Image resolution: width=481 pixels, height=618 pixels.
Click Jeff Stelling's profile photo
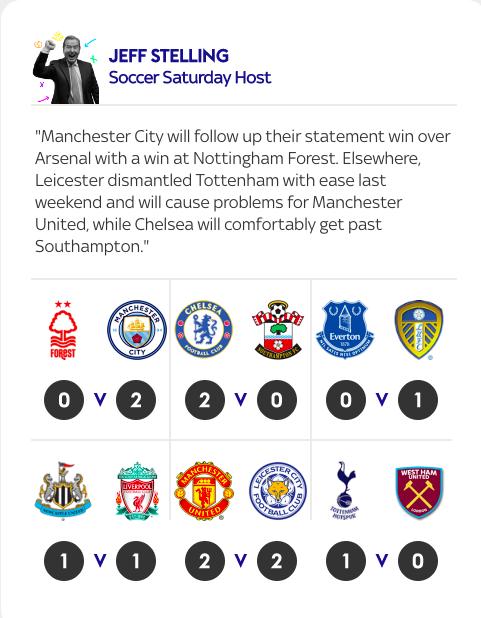[x=66, y=68]
